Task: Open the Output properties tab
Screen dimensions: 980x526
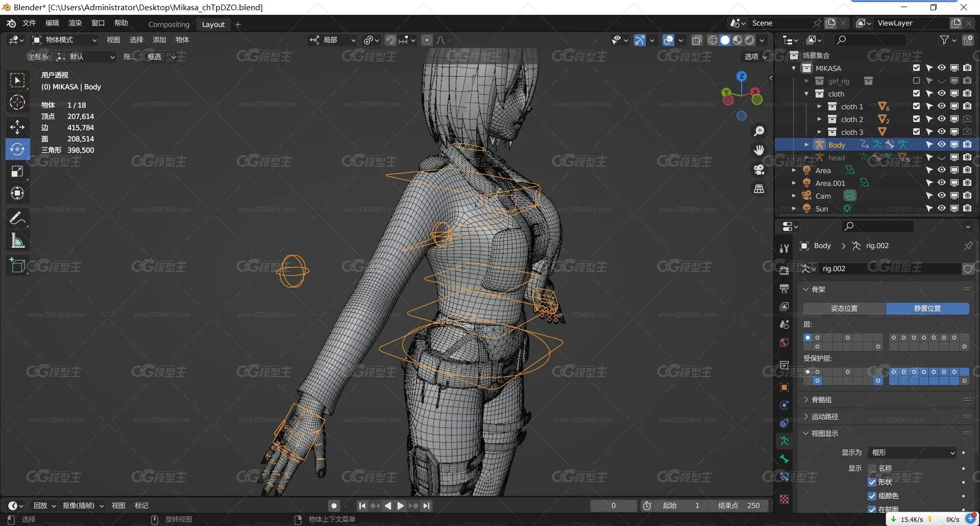Action: pyautogui.click(x=785, y=289)
